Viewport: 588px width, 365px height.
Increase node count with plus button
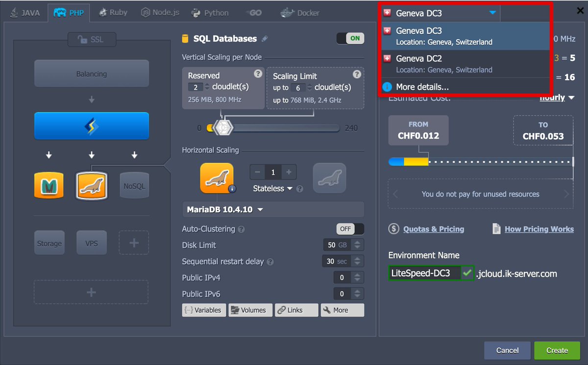coord(289,172)
